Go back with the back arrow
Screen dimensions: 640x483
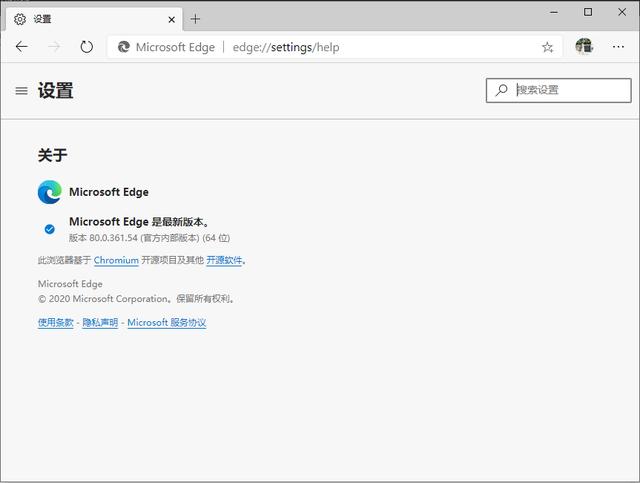click(22, 47)
